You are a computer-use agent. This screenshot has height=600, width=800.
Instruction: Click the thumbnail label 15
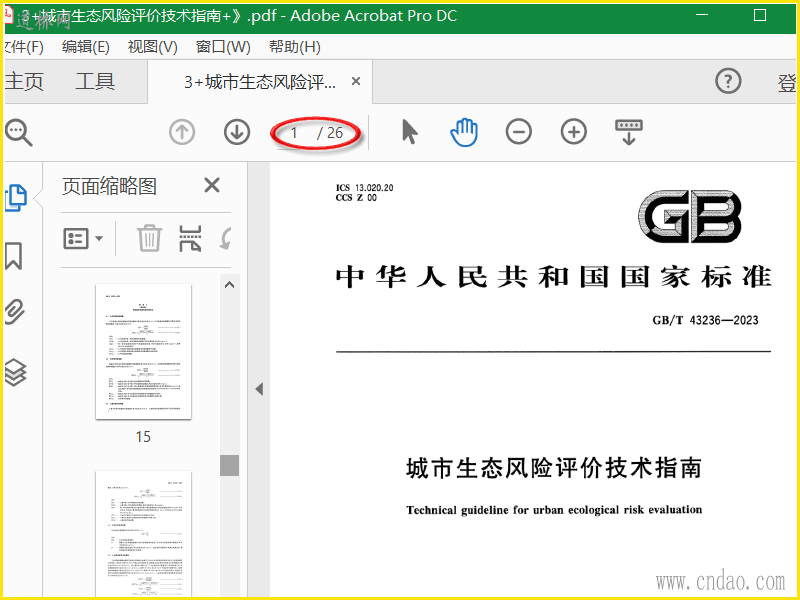point(143,437)
